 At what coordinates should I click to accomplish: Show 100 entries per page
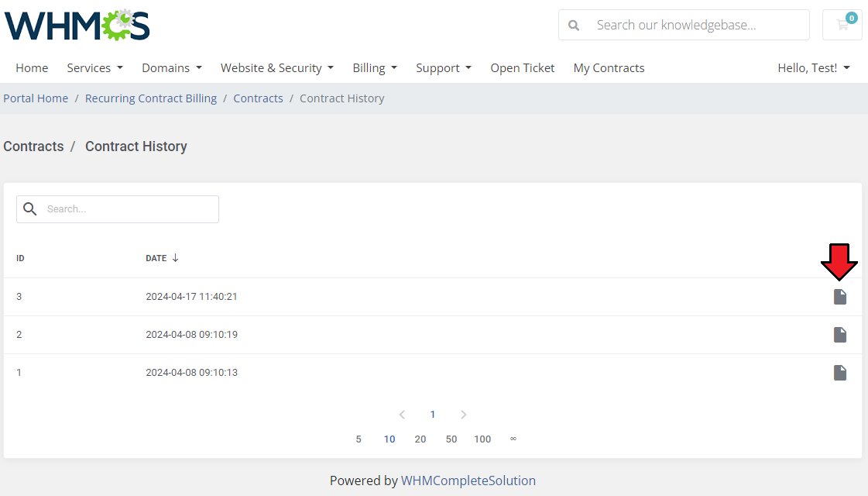pos(482,439)
